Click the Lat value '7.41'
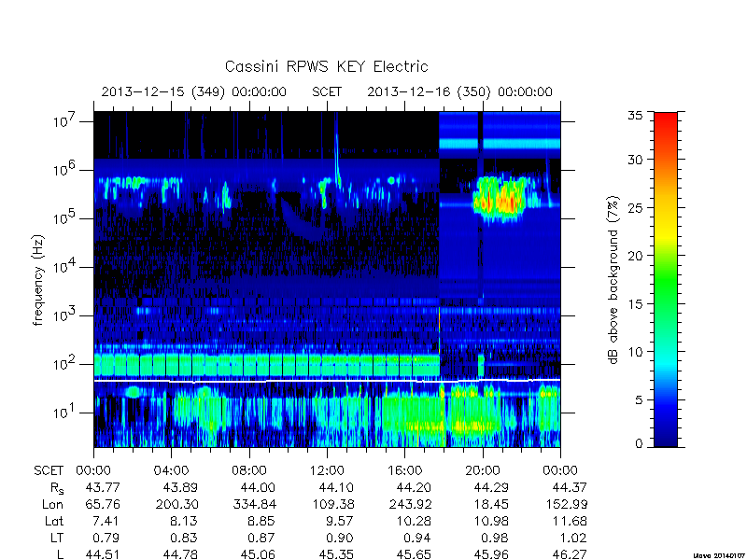This screenshot has width=747, height=560. pos(106,521)
